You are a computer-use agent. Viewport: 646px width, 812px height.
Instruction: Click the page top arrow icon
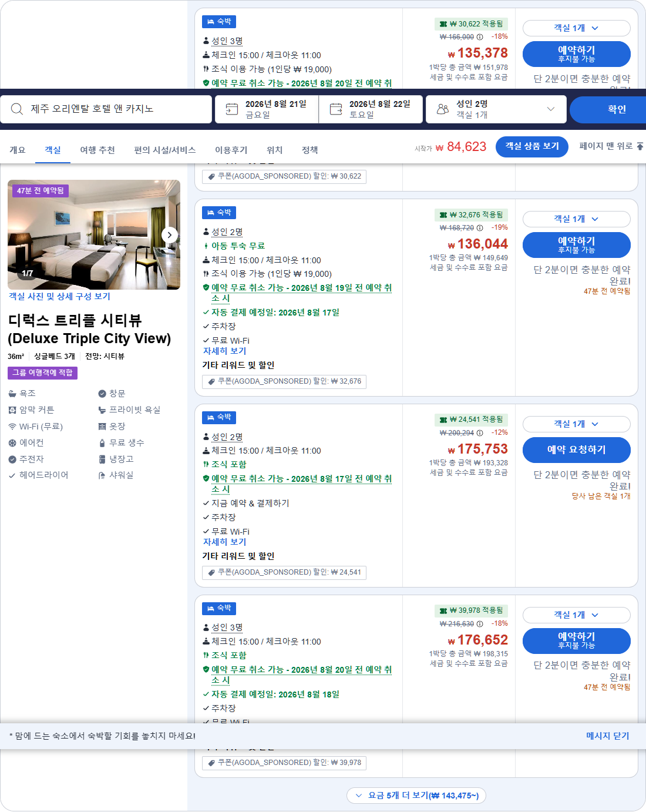(x=640, y=146)
